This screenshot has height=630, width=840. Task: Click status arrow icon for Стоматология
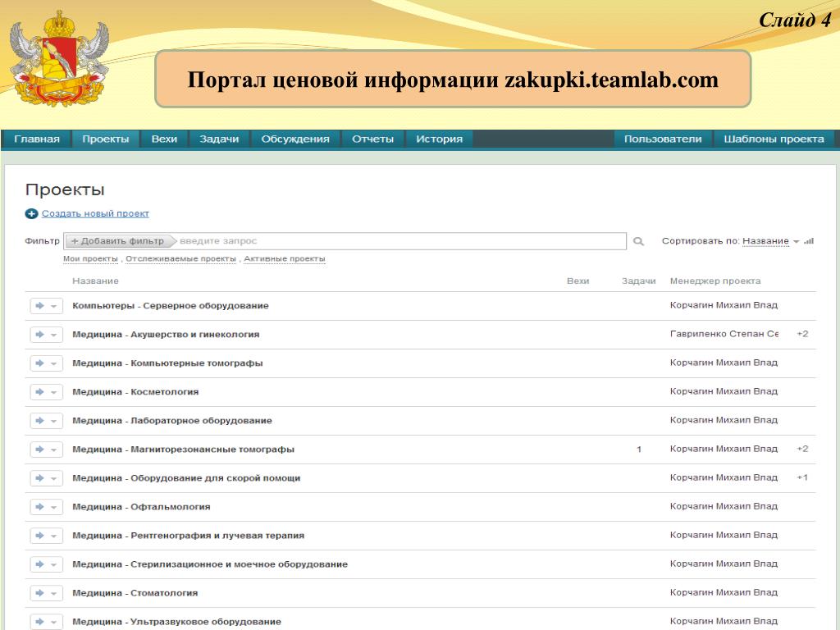[39, 593]
